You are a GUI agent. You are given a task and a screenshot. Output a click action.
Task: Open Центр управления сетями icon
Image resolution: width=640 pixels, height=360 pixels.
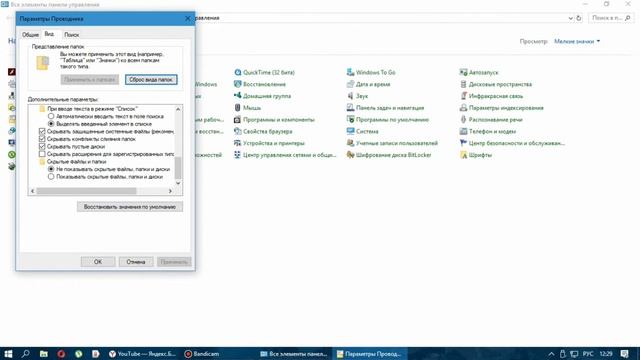(238, 155)
